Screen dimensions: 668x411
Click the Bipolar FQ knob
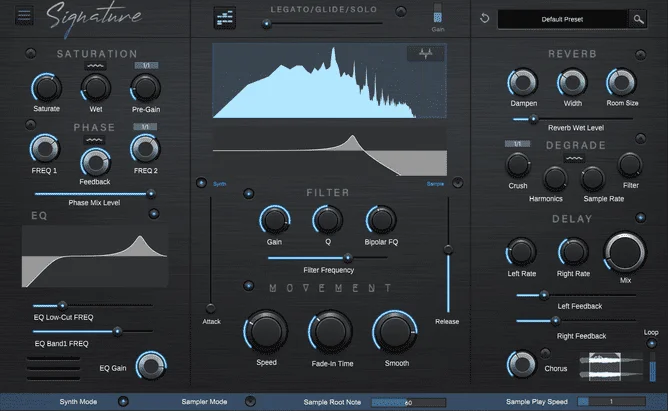coord(381,220)
